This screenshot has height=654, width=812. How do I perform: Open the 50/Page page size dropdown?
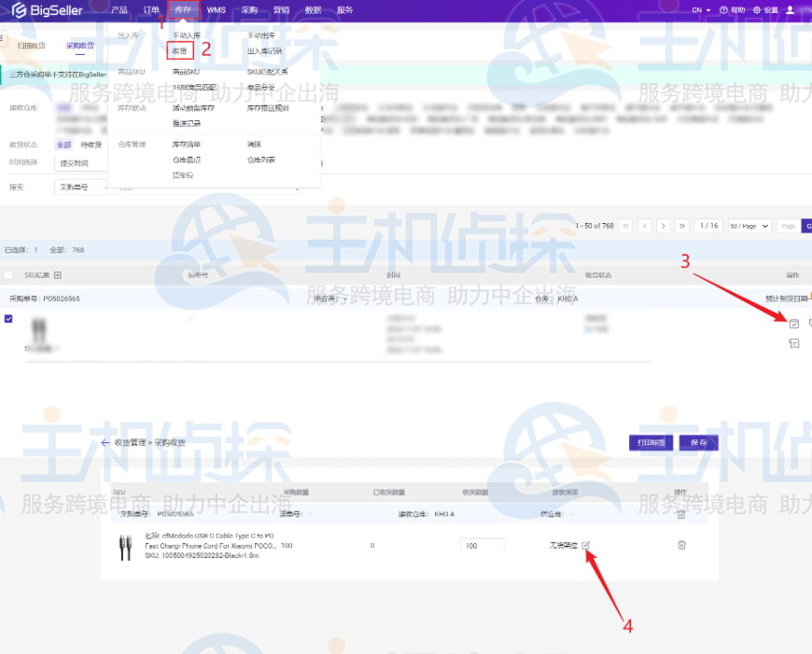[x=749, y=226]
